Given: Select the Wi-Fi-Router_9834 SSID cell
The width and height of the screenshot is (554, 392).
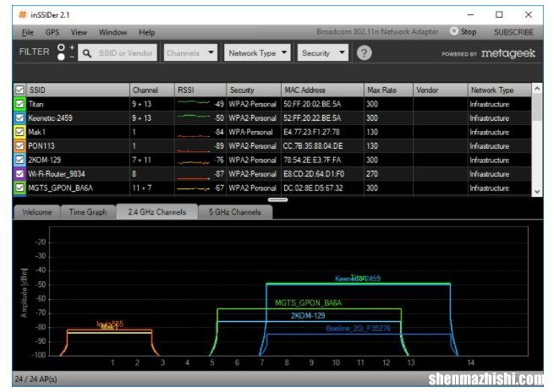Looking at the screenshot, I should [x=78, y=173].
